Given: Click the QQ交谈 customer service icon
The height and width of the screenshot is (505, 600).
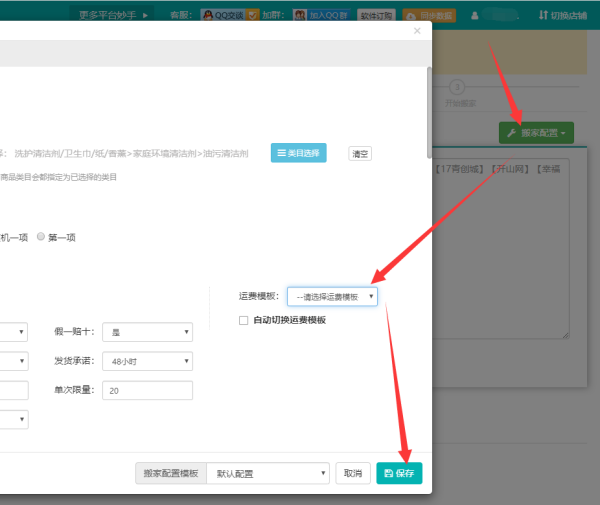Looking at the screenshot, I should pos(224,15).
